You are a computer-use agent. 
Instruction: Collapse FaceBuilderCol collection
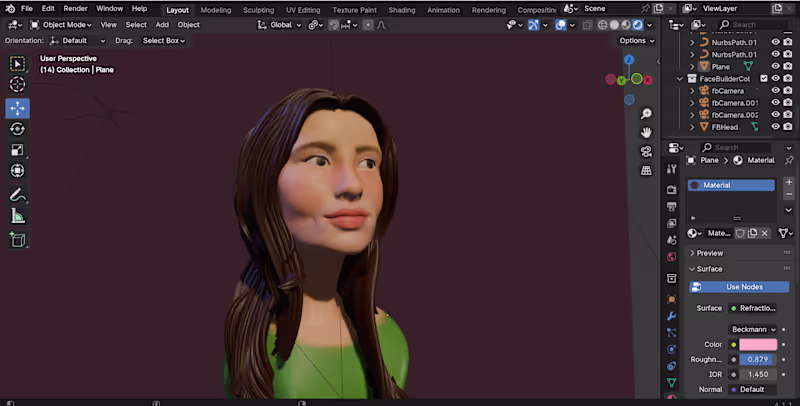(680, 79)
